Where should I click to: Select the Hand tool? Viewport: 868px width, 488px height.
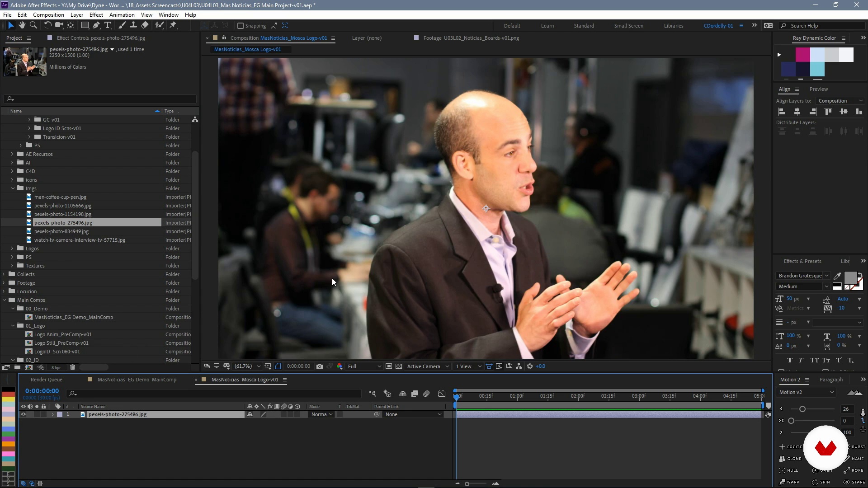coord(22,25)
